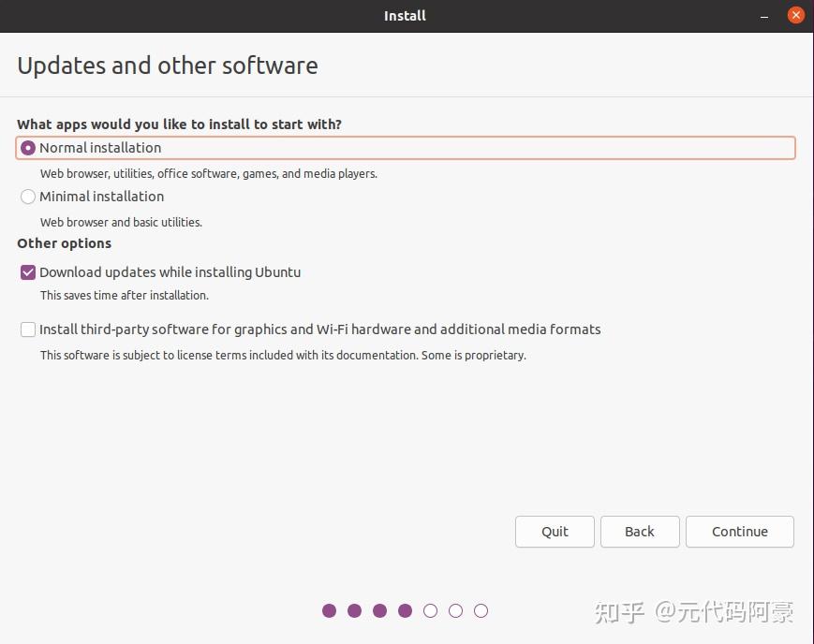
Task: Enable Install third-party software for graphics
Action: click(x=27, y=329)
